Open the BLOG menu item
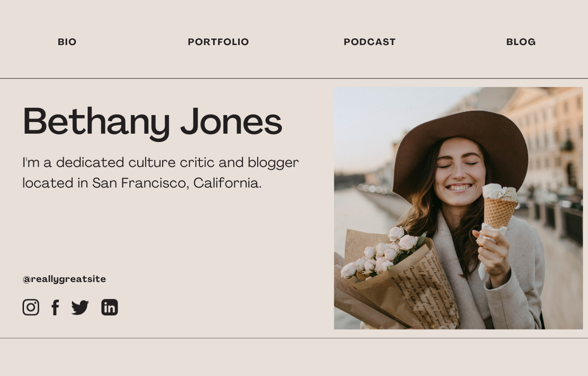 [x=521, y=42]
